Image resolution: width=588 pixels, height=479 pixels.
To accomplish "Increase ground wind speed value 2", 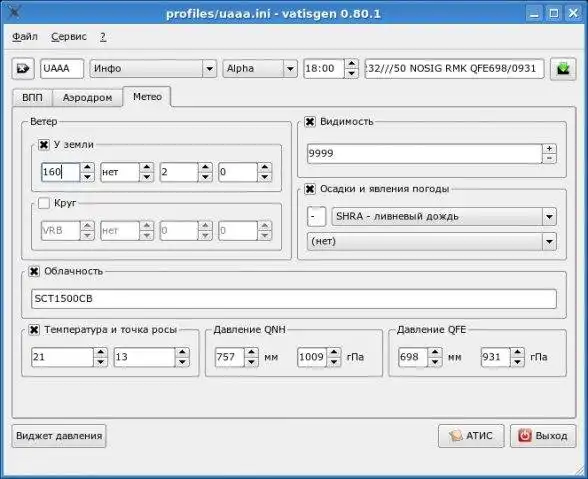I will [205, 167].
